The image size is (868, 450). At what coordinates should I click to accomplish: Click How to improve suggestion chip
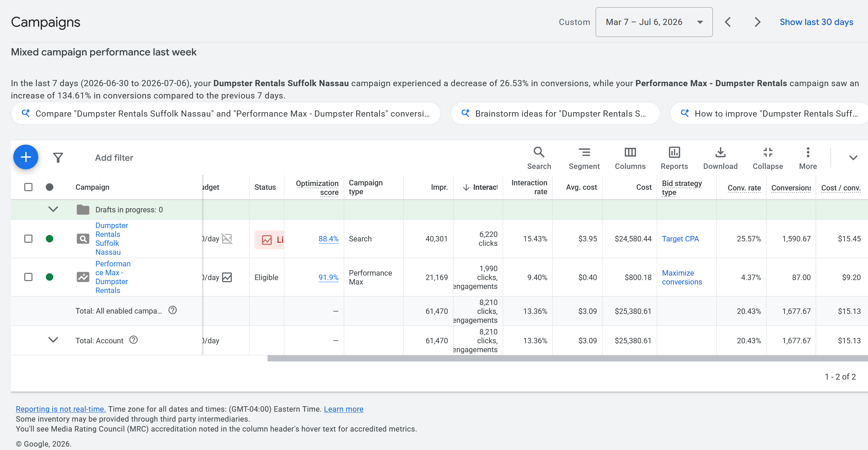point(769,114)
